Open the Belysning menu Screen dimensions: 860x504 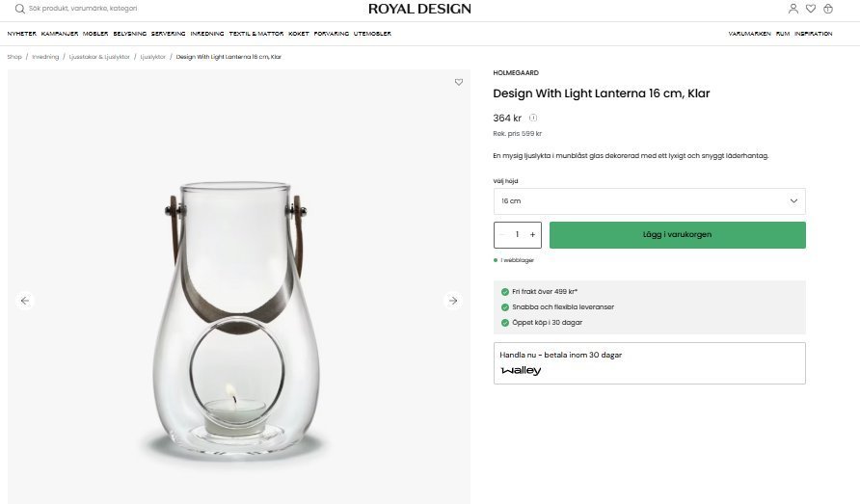130,34
